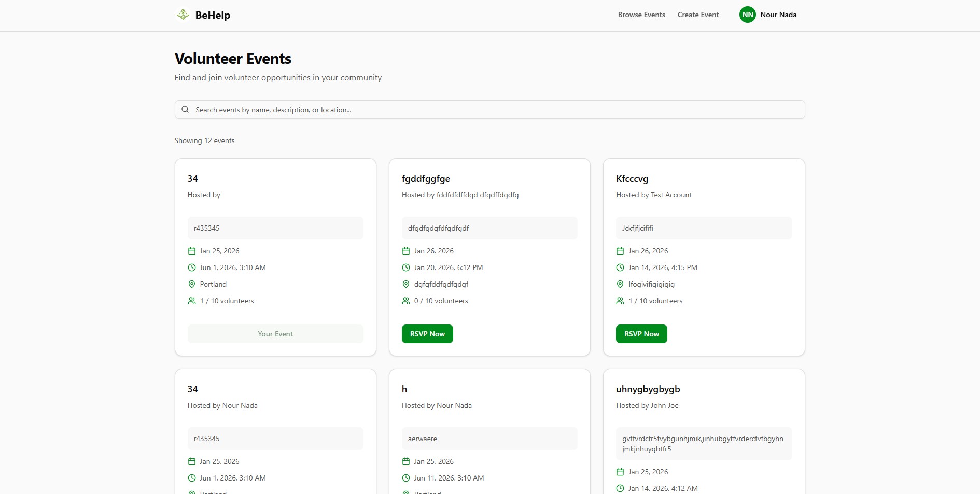
Task: Click the Showing 12 events text
Action: point(204,140)
